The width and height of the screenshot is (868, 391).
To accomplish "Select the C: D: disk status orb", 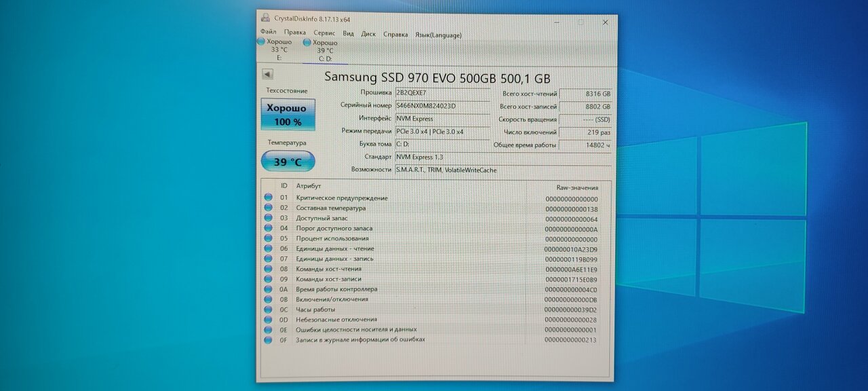I will point(307,42).
